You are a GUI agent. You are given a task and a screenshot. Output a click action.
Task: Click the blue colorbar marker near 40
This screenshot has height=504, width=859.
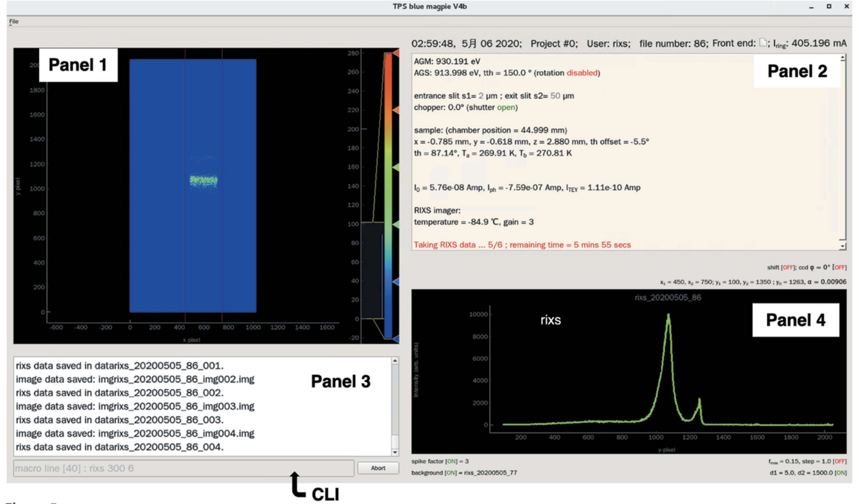(396, 281)
